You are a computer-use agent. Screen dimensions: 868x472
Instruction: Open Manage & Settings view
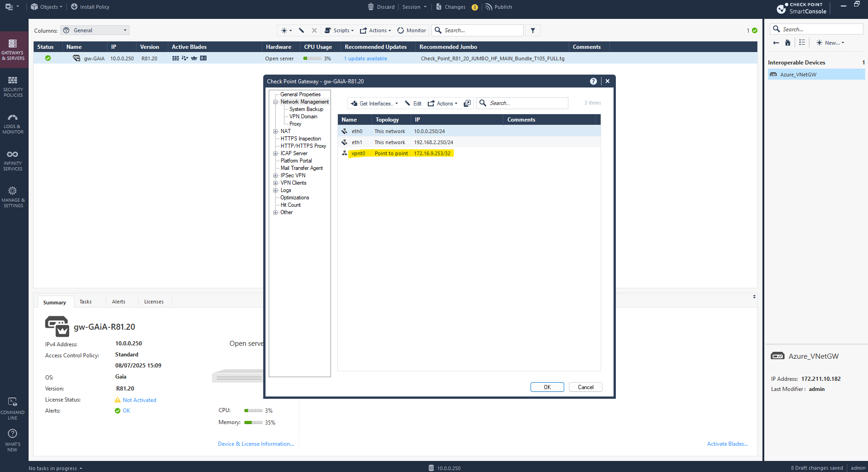click(x=13, y=197)
